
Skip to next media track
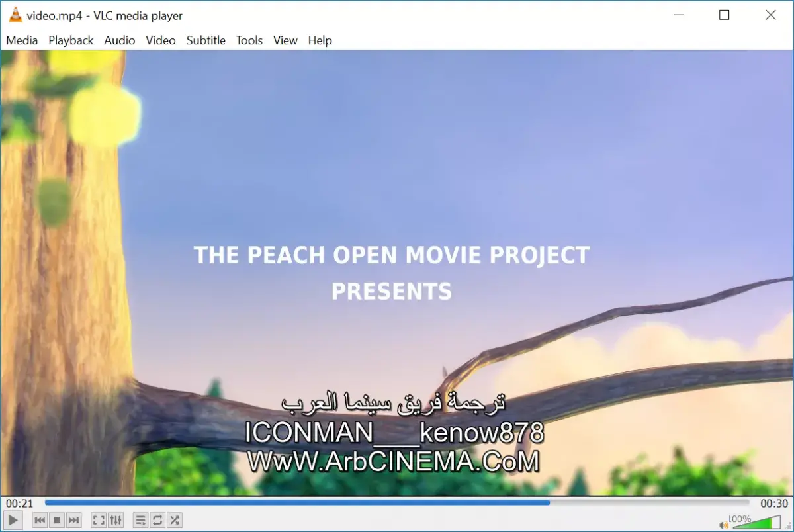pos(74,520)
